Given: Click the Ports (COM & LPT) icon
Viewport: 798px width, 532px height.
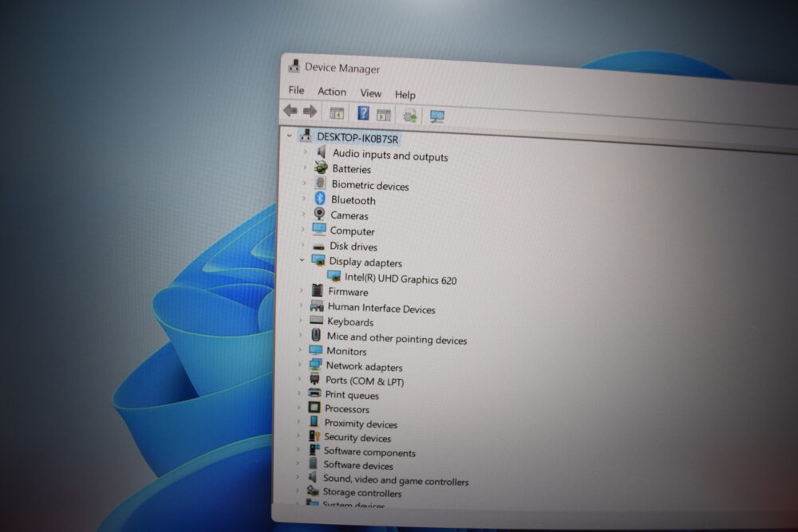Looking at the screenshot, I should tap(314, 378).
